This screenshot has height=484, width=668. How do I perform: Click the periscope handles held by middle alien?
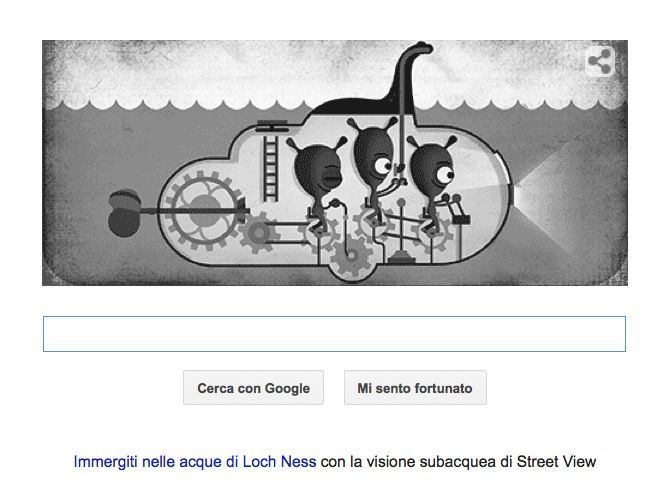(x=400, y=182)
